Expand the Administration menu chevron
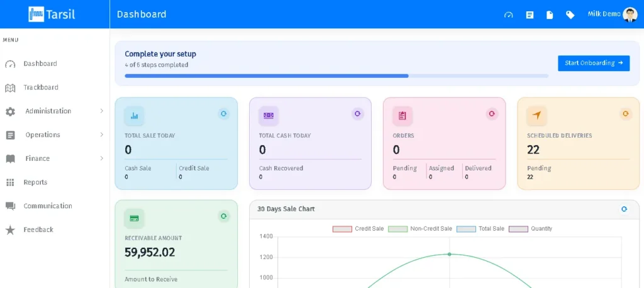 tap(101, 111)
